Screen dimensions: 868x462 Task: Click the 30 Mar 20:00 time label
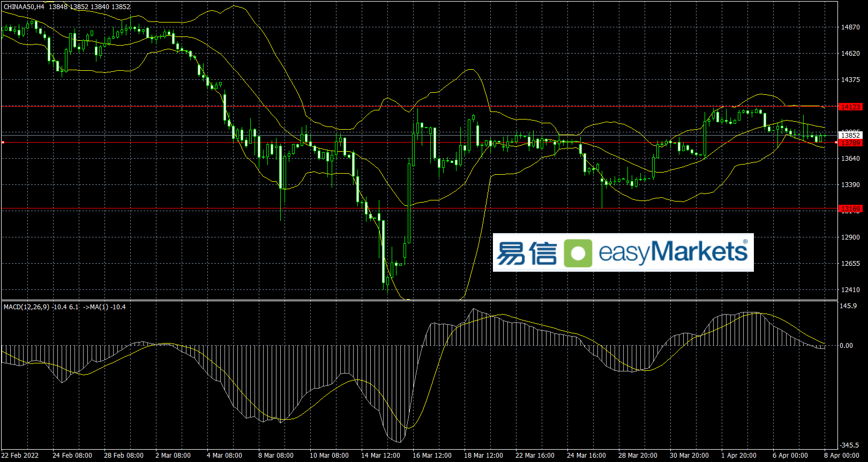tap(689, 456)
